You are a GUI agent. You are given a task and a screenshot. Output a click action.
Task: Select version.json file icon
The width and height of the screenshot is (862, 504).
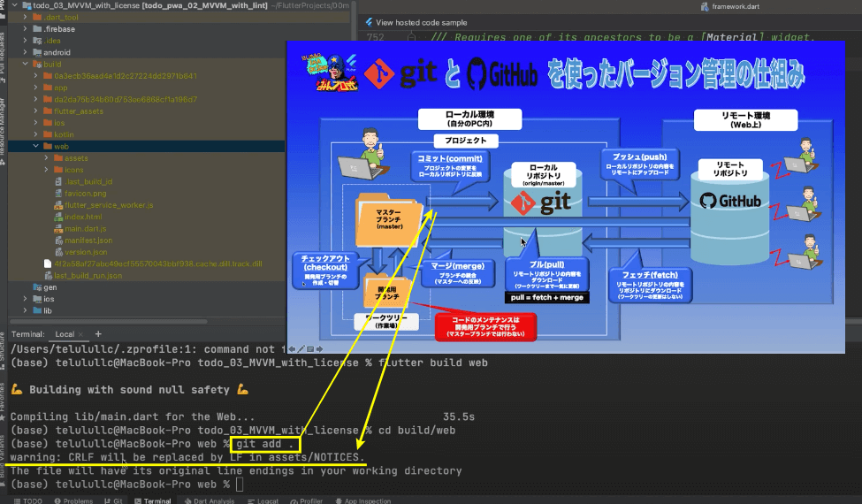[58, 252]
